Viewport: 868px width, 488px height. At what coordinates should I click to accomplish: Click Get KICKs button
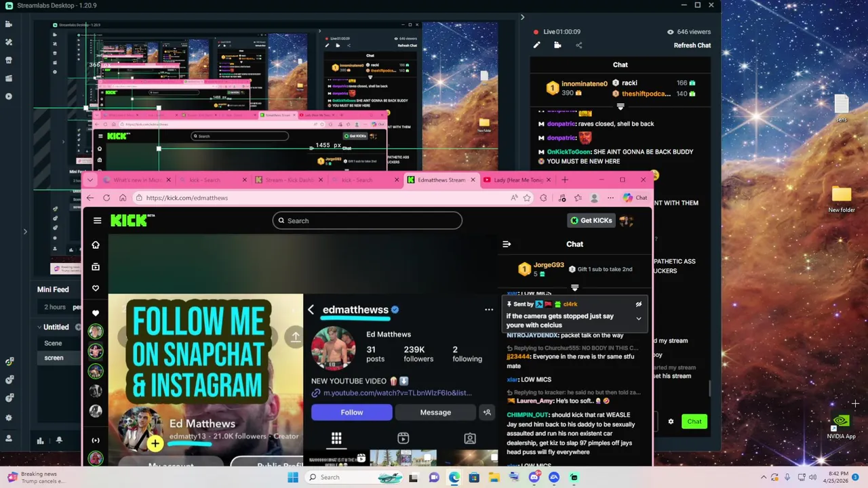[591, 220]
